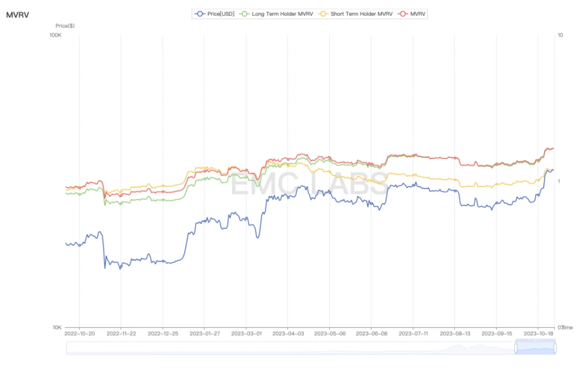The height and width of the screenshot is (369, 588).
Task: Click the MVRV chart title
Action: pos(17,15)
